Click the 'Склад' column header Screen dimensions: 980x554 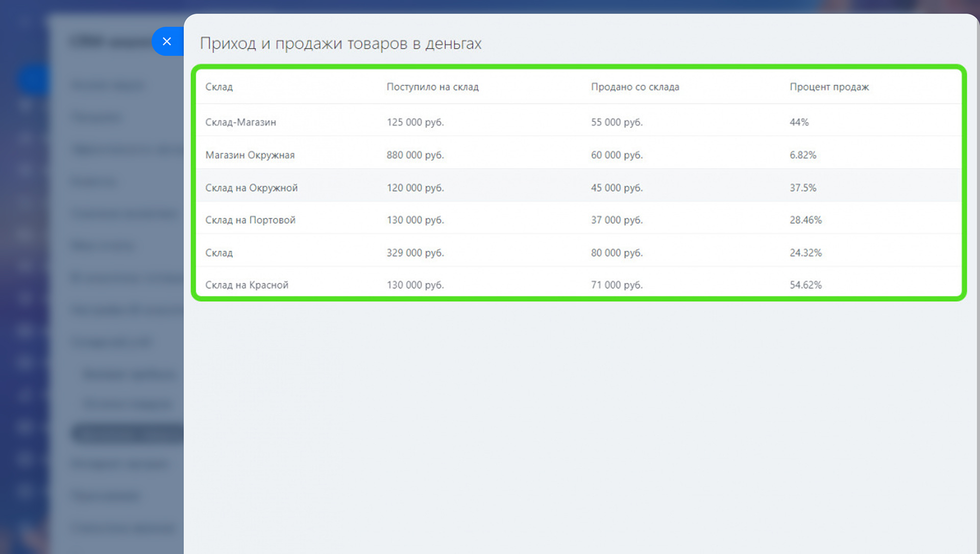(219, 87)
